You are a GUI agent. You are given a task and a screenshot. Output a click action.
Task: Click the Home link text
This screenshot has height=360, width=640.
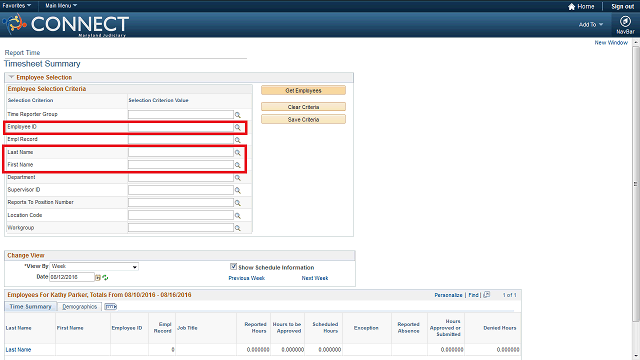point(586,7)
